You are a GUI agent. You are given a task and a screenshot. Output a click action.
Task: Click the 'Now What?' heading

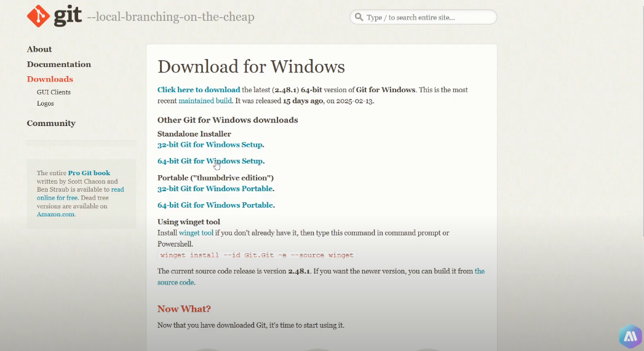[x=184, y=309]
